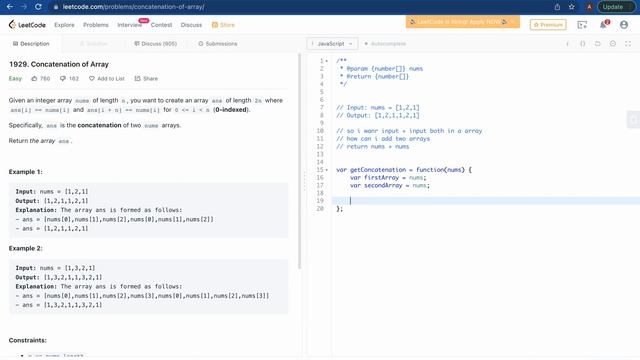This screenshot has width=640, height=360.
Task: Click the Constraints: heading
Action: 27,340
